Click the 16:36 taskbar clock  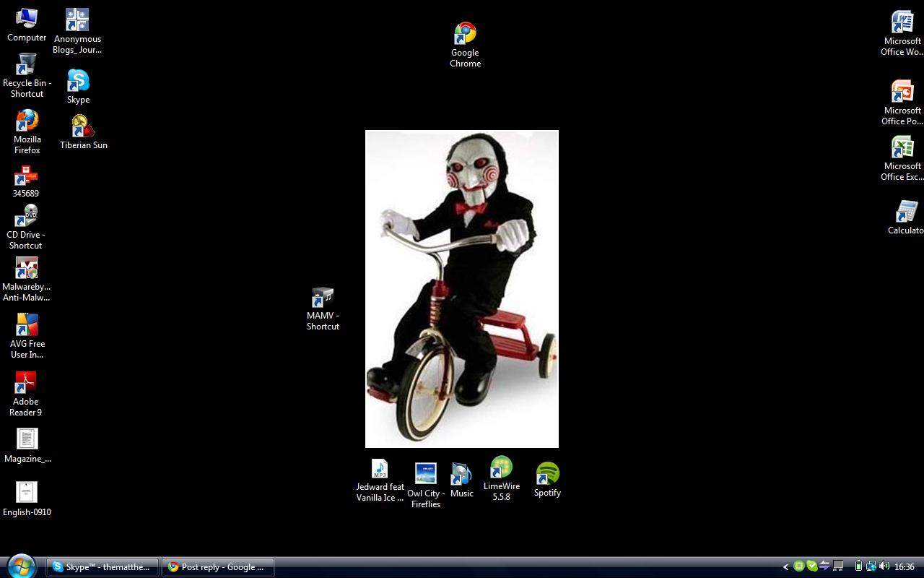[x=905, y=567]
